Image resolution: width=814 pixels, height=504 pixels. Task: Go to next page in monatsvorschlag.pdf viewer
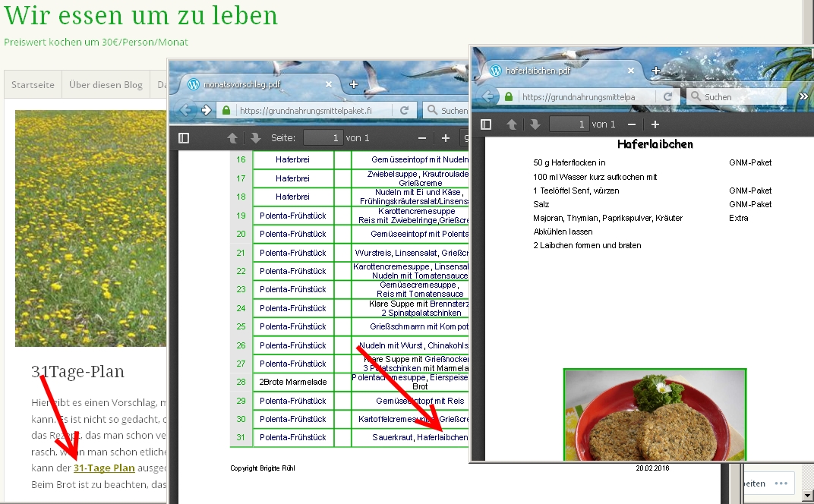pyautogui.click(x=255, y=138)
